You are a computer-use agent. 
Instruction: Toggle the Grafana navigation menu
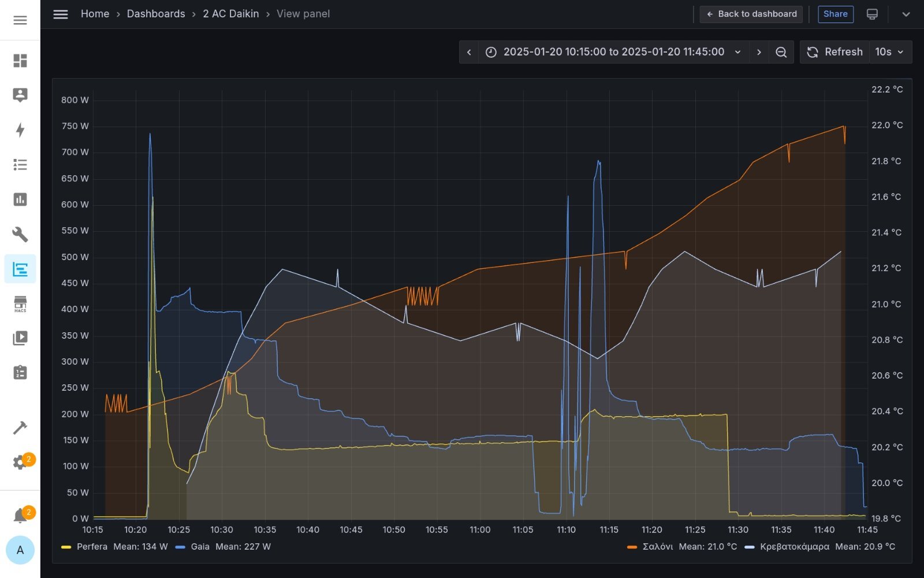pyautogui.click(x=61, y=14)
